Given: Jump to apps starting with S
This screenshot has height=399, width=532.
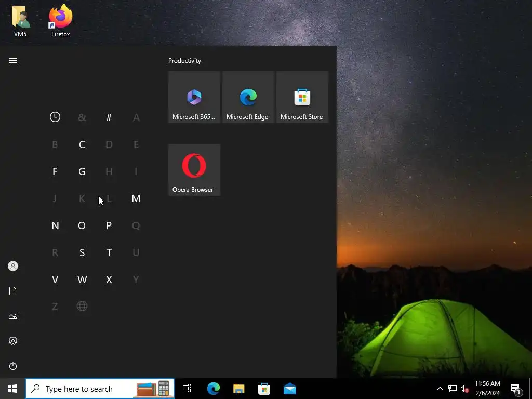Looking at the screenshot, I should click(x=82, y=253).
